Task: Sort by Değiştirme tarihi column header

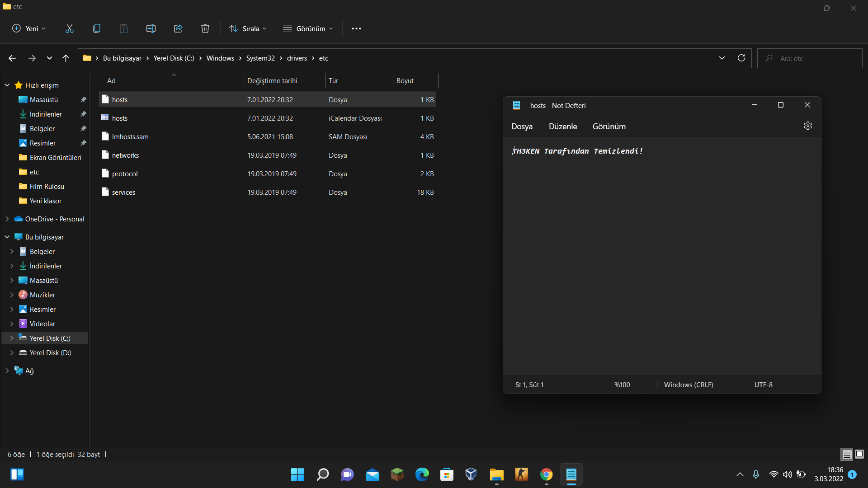Action: pos(272,80)
